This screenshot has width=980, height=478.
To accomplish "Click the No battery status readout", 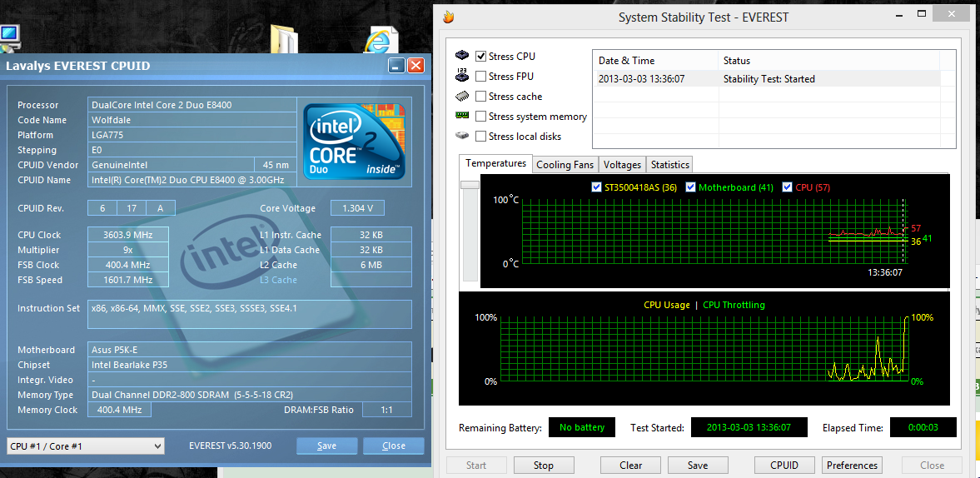I will pos(582,427).
